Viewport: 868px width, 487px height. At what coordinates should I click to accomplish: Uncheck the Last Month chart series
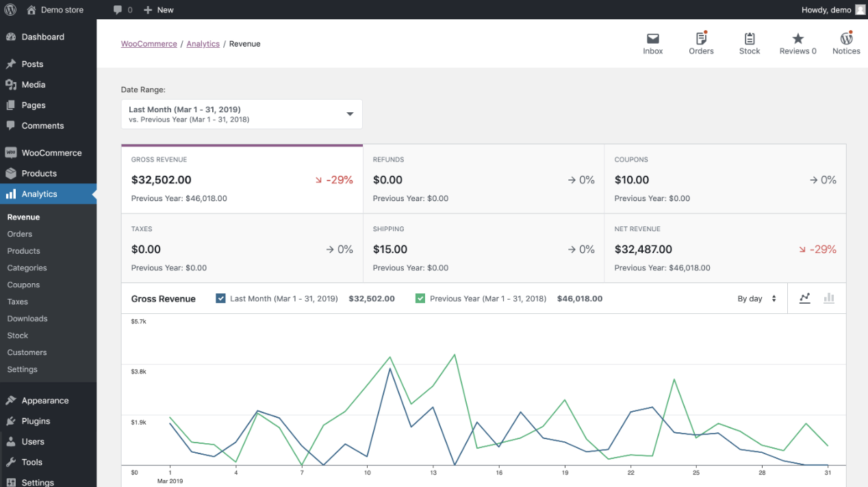pyautogui.click(x=220, y=298)
